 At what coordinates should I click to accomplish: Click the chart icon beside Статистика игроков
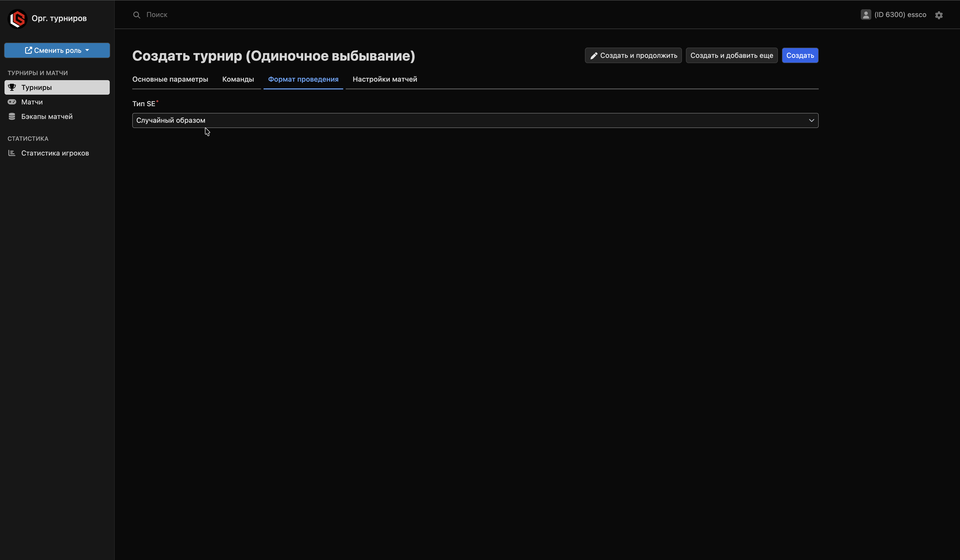[x=12, y=153]
